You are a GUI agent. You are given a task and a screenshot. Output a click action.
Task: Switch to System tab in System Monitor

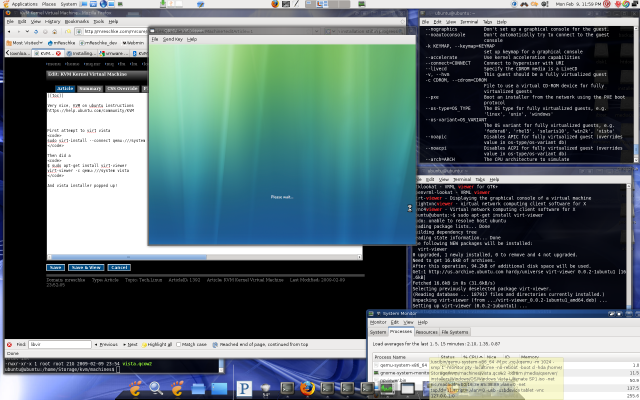point(378,332)
